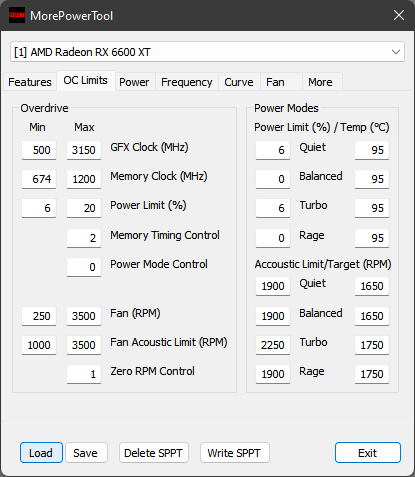Click the Load button
Image resolution: width=415 pixels, height=477 pixels.
(x=41, y=453)
